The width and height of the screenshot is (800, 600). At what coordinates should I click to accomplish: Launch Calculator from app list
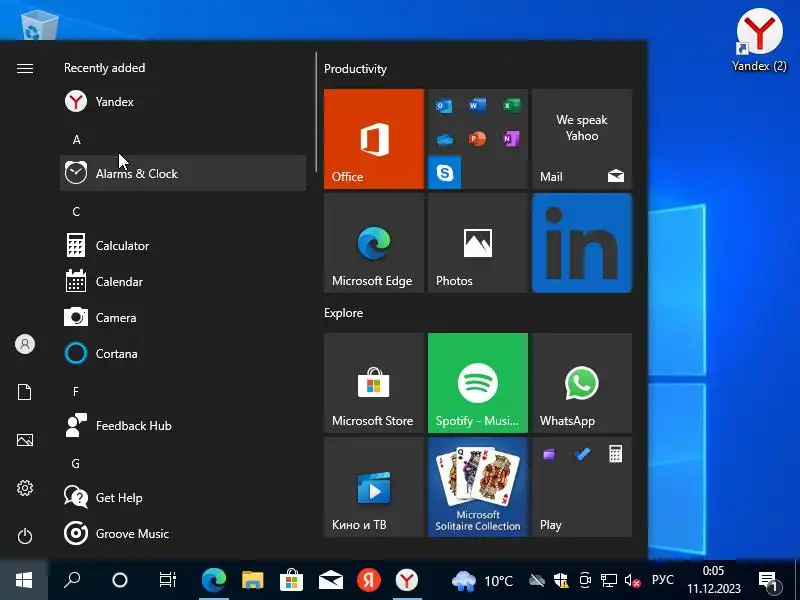pos(183,245)
